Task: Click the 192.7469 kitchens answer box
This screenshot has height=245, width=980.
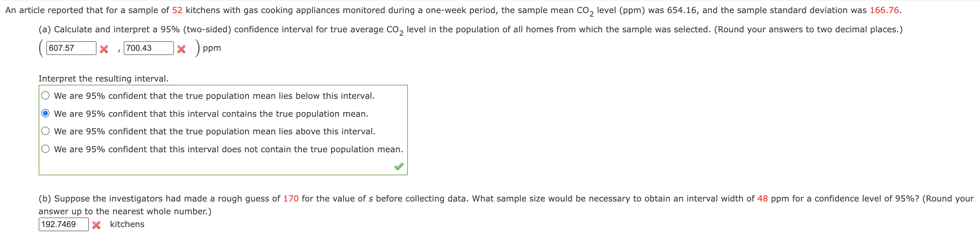Action: [64, 225]
